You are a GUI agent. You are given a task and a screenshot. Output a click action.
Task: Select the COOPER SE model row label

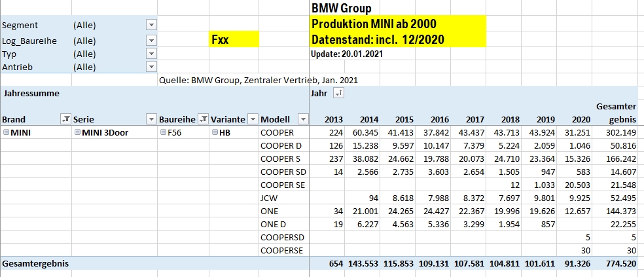point(283,185)
